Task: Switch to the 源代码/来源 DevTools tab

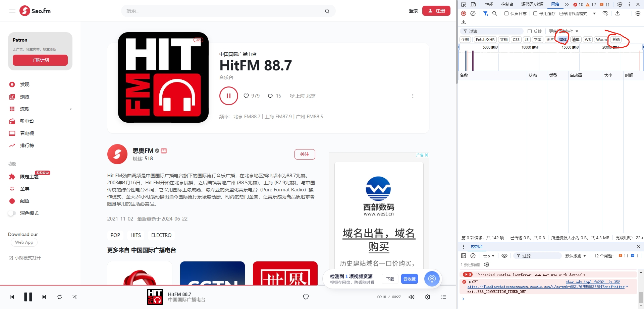Action: point(532,4)
